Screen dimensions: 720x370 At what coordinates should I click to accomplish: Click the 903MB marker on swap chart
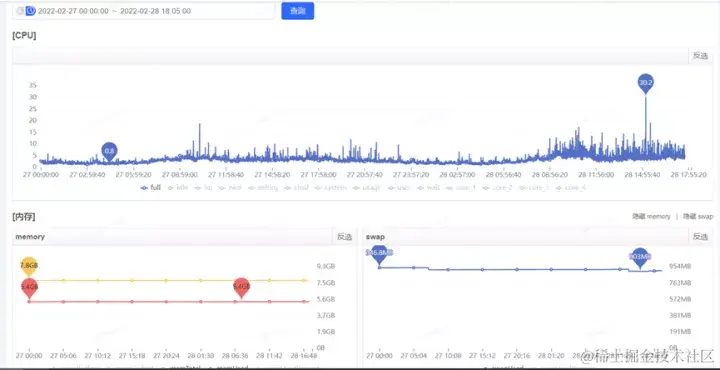[x=640, y=257]
